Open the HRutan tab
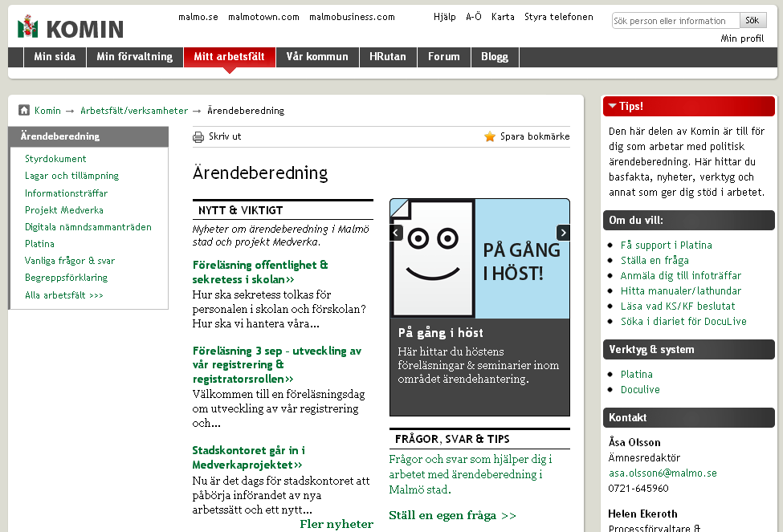The image size is (783, 532). [x=388, y=57]
